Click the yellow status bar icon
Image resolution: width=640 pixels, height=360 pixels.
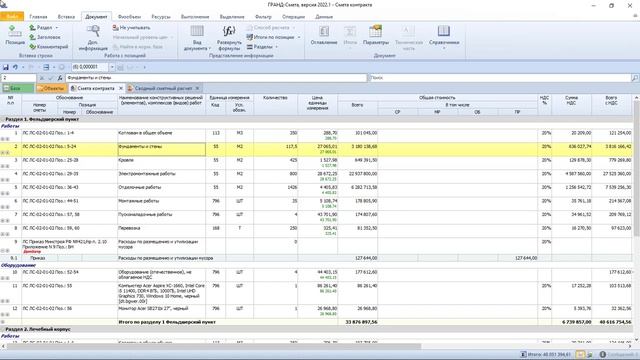580,354
